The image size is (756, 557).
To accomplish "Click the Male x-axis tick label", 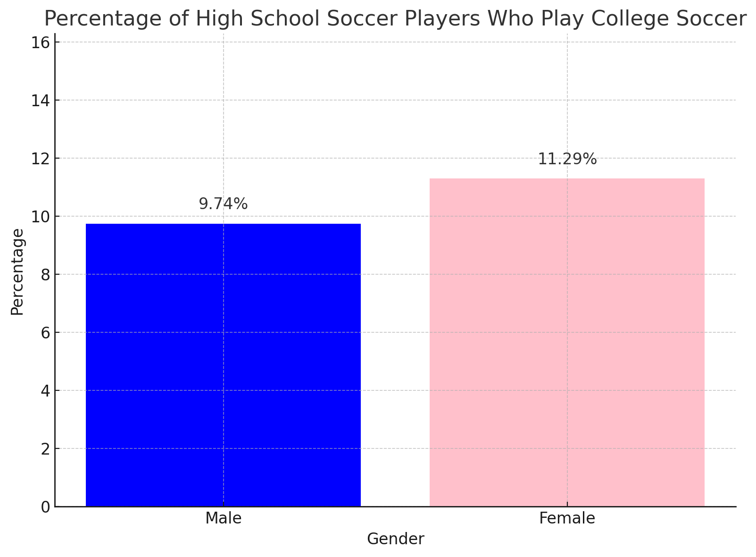I will [223, 518].
